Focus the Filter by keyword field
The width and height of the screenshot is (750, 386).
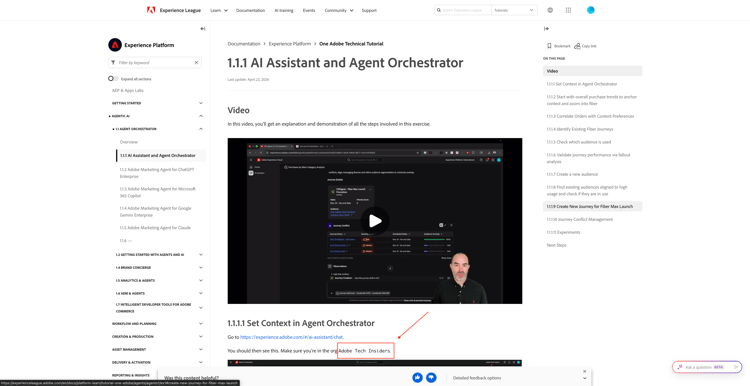[x=154, y=63]
